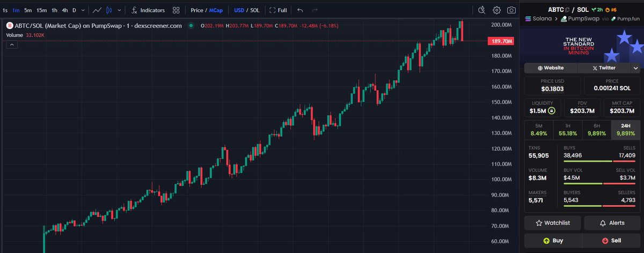644x253 pixels.
Task: Open the layout grid icon
Action: click(x=177, y=10)
